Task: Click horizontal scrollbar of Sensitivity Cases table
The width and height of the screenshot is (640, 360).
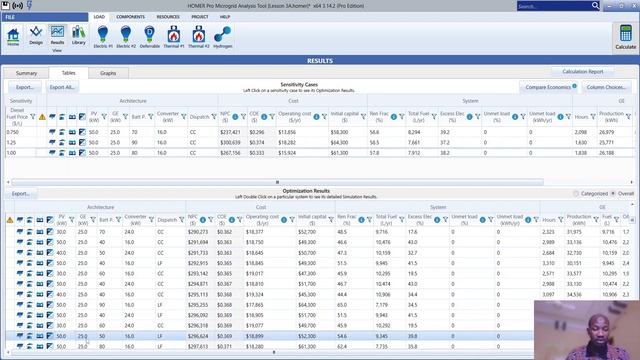Action: coord(278,182)
